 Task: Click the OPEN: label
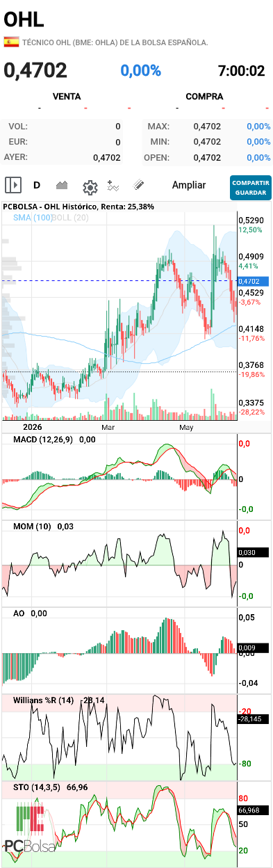[157, 157]
